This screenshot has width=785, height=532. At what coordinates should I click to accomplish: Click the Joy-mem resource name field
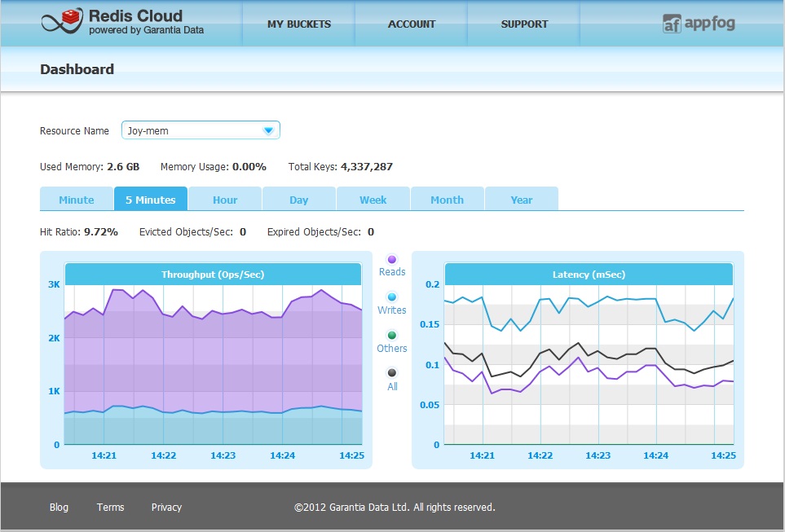(x=201, y=130)
